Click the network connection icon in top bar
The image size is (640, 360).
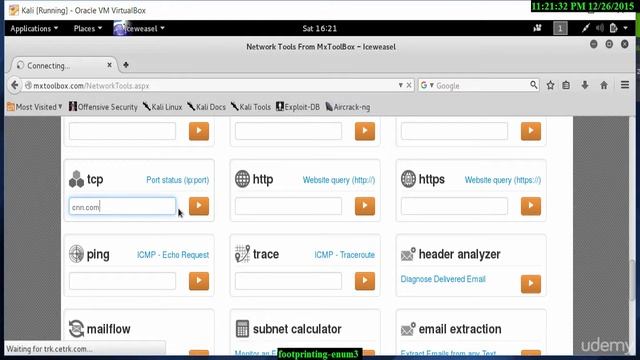[586, 28]
